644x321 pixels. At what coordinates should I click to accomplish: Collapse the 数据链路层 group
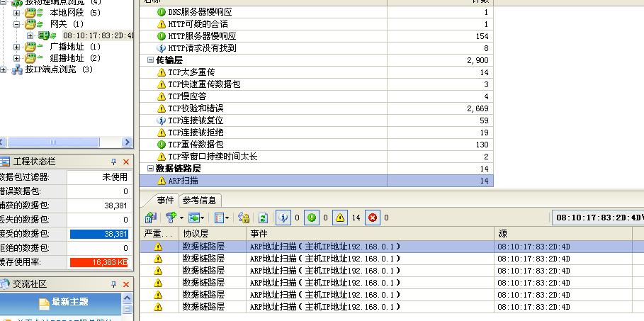pos(150,169)
